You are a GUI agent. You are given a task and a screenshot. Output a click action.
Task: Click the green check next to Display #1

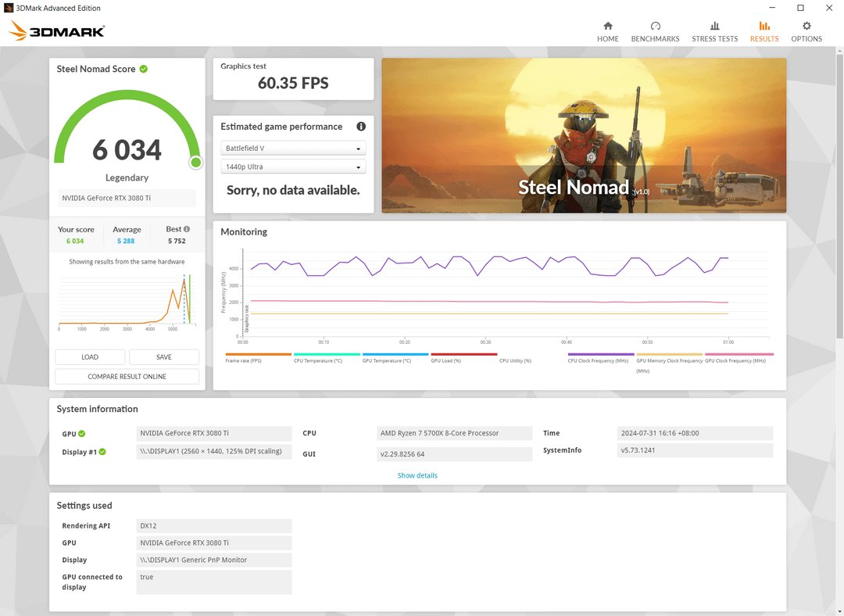tap(102, 452)
